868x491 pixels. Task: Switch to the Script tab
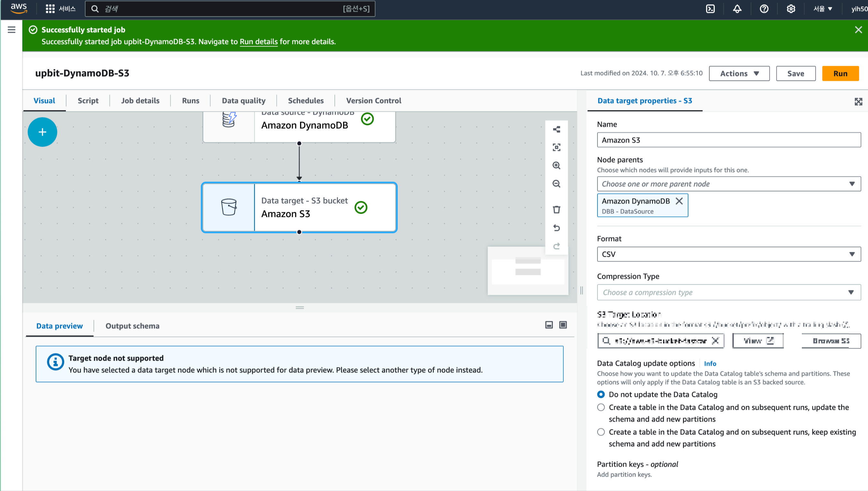point(88,100)
